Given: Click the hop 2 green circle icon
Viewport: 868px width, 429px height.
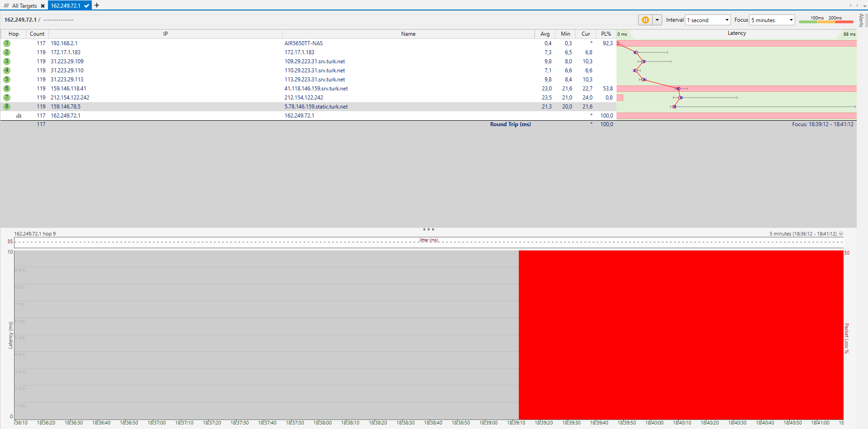Looking at the screenshot, I should coord(7,52).
